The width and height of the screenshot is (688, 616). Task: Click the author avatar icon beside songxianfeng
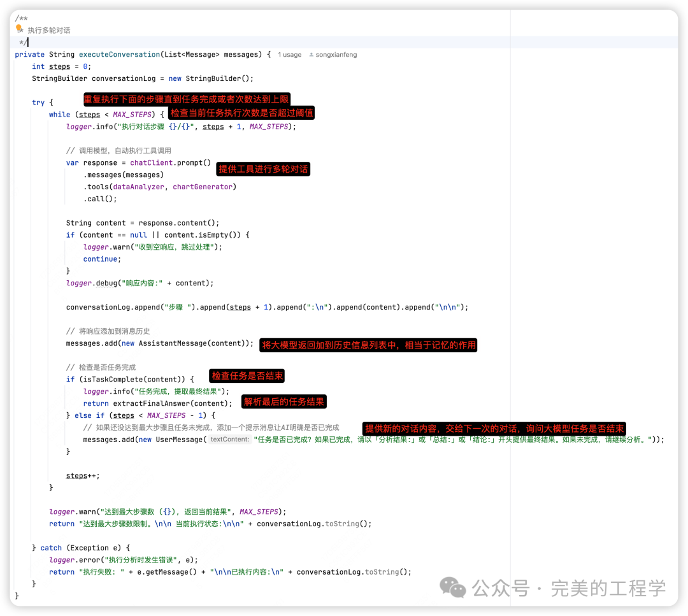tap(312, 55)
